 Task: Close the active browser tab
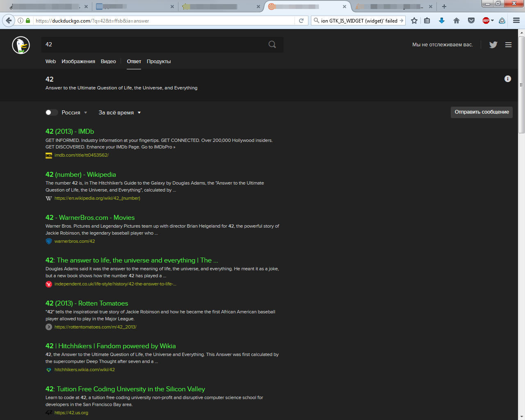pyautogui.click(x=345, y=7)
